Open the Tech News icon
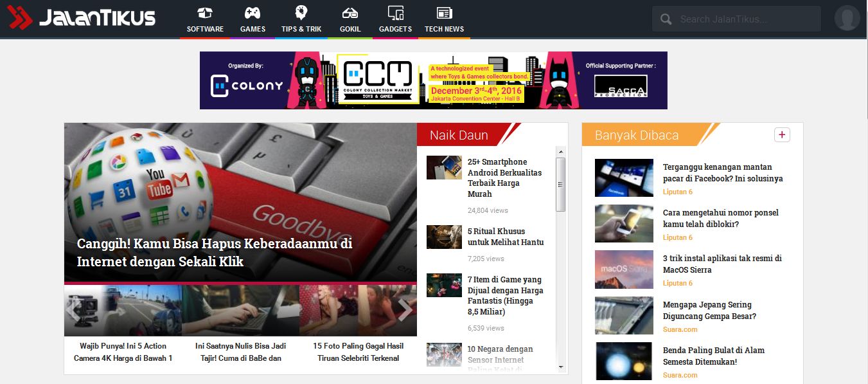Image resolution: width=868 pixels, height=384 pixels. 444,12
